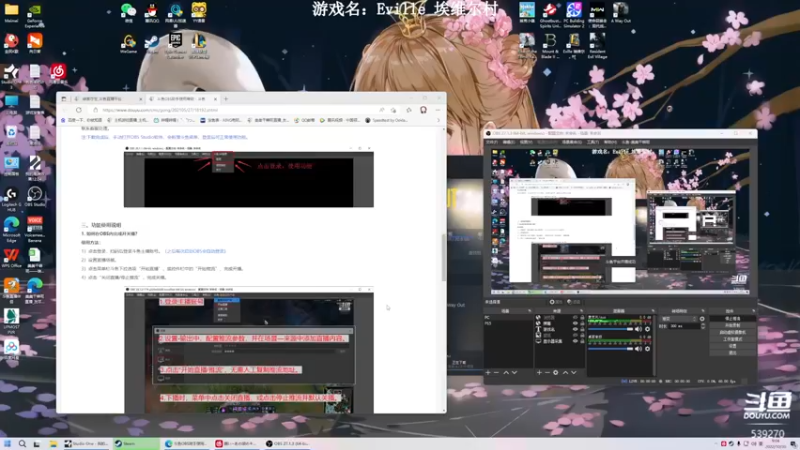Open the Epic Games Launcher desktop icon
Viewport: 800px width, 450px height.
[x=175, y=45]
